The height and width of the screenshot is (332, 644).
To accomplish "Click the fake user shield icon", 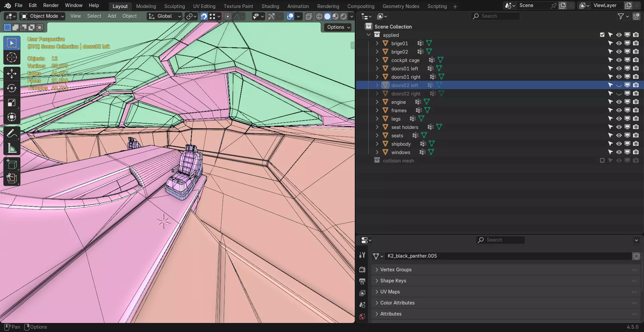I will point(636,256).
